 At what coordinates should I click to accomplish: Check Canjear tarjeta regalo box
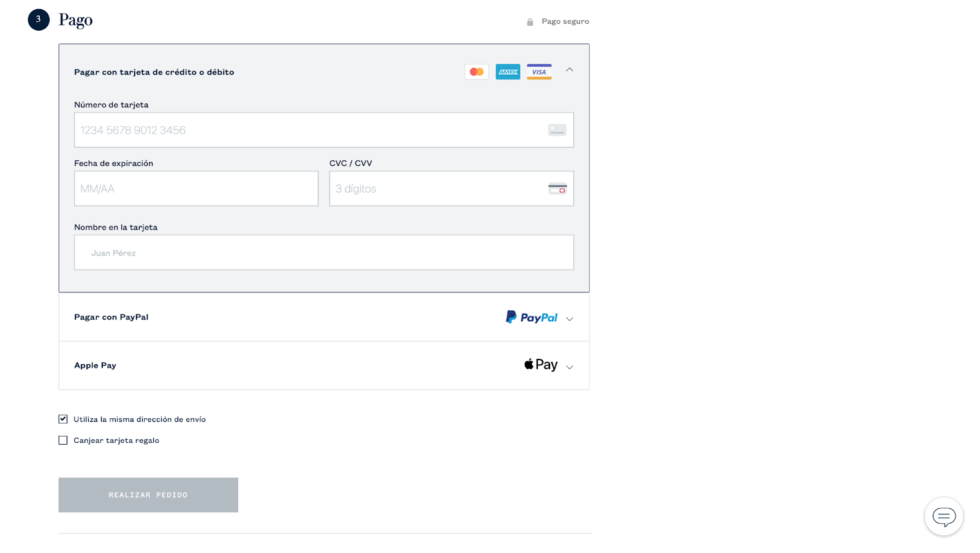tap(63, 440)
